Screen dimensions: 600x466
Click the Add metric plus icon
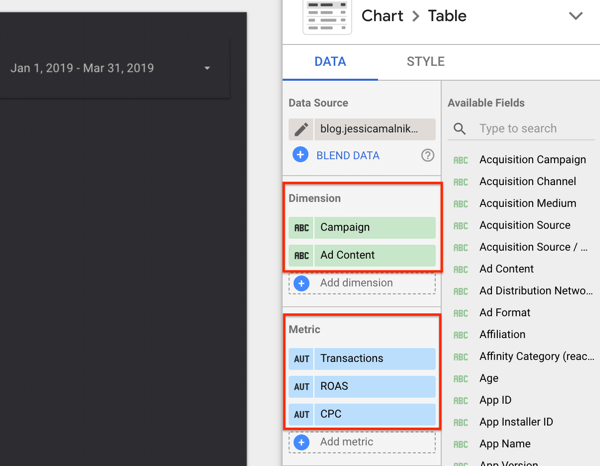tap(302, 442)
